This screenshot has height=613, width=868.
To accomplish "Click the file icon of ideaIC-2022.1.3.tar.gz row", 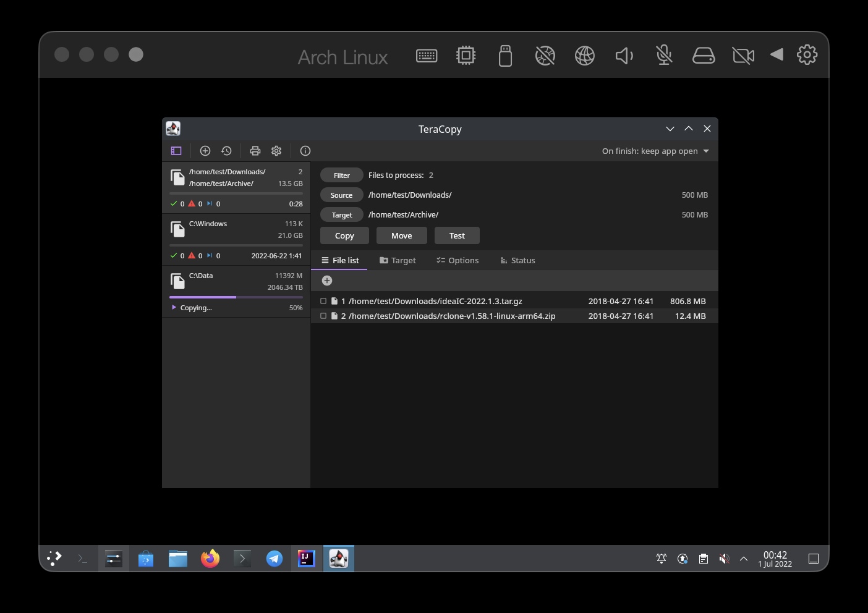I will tap(334, 301).
